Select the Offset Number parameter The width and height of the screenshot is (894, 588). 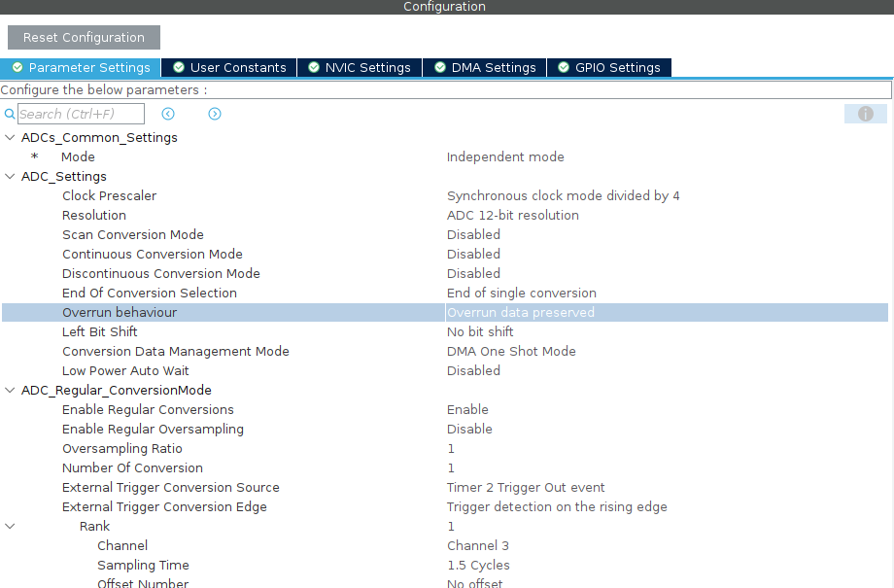pos(143,583)
